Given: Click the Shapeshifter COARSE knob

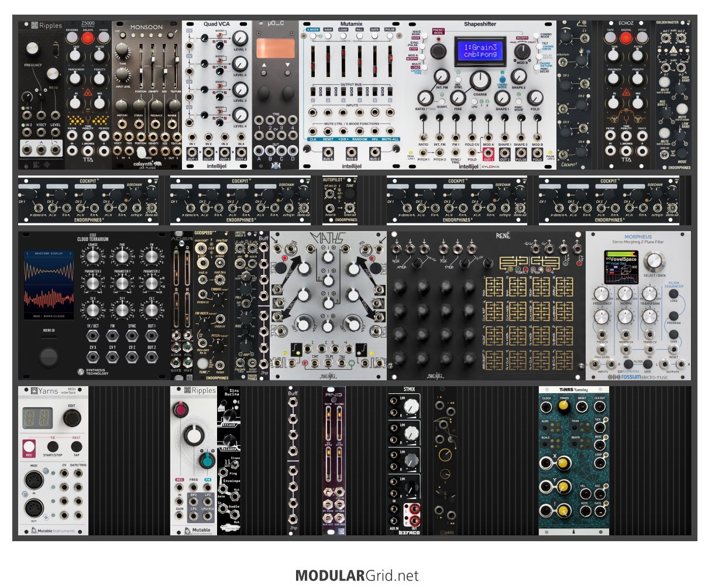Looking at the screenshot, I should coord(480,80).
